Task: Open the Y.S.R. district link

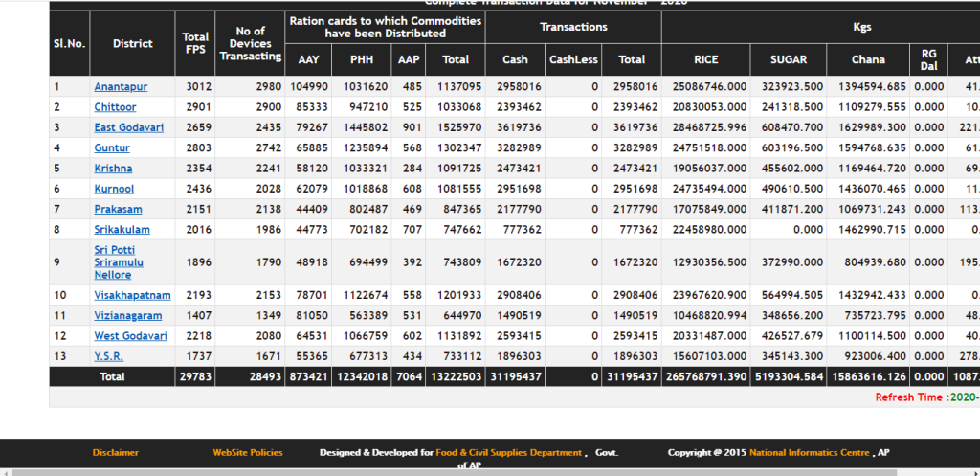Action: pyautogui.click(x=108, y=356)
